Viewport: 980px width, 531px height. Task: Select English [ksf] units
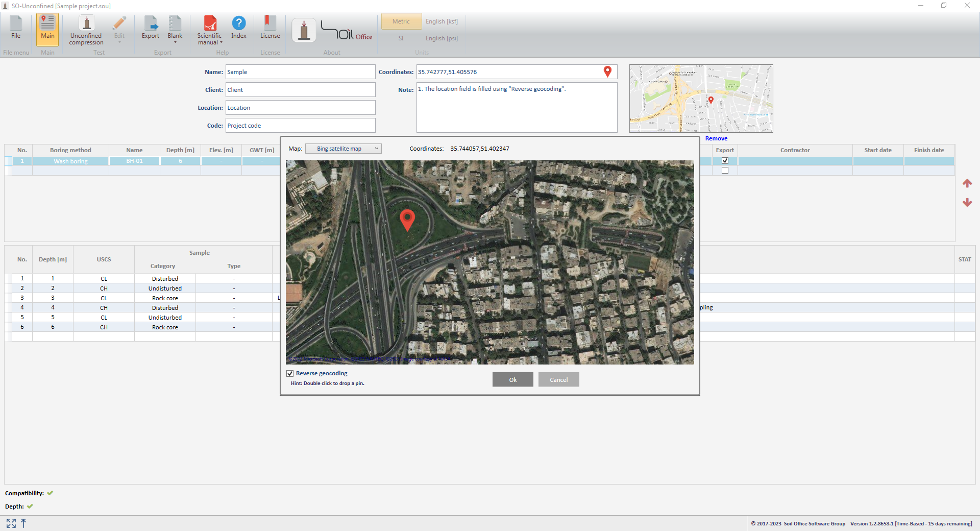point(442,21)
